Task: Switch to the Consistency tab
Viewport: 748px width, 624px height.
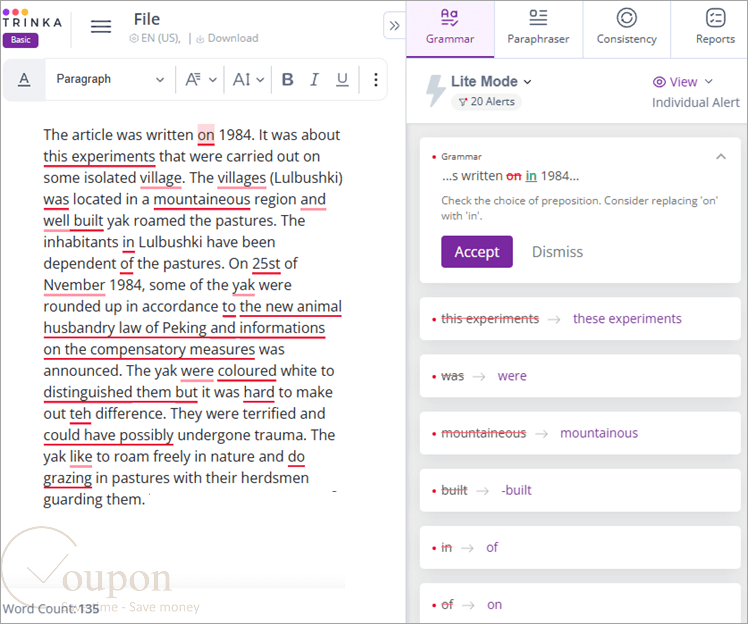Action: (x=626, y=28)
